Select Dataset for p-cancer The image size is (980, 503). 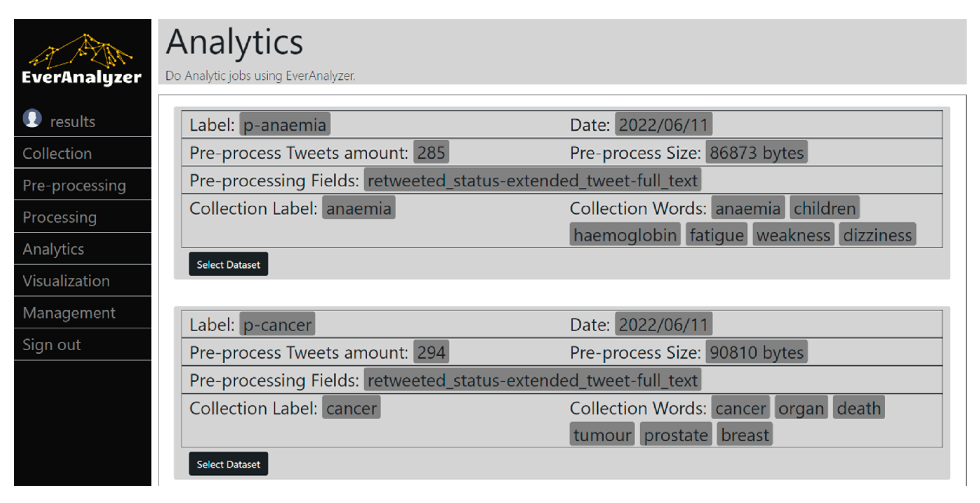228,464
